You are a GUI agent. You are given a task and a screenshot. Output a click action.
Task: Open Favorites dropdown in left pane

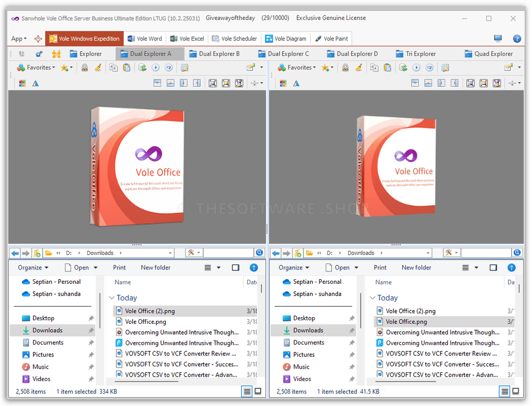pyautogui.click(x=36, y=68)
